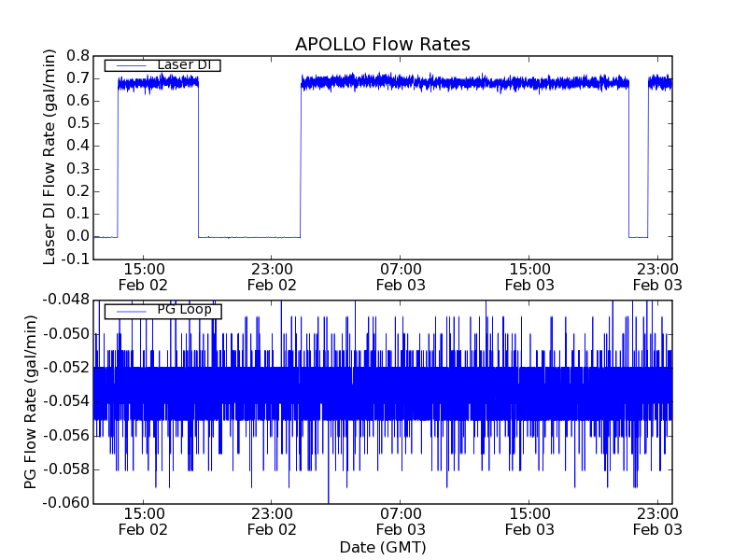Click the "Laser DI Flow Rate (gal/min)" axis label

[49, 157]
